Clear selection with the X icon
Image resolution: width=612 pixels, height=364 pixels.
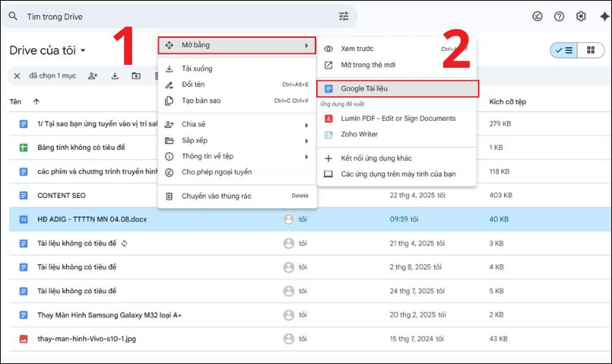17,76
